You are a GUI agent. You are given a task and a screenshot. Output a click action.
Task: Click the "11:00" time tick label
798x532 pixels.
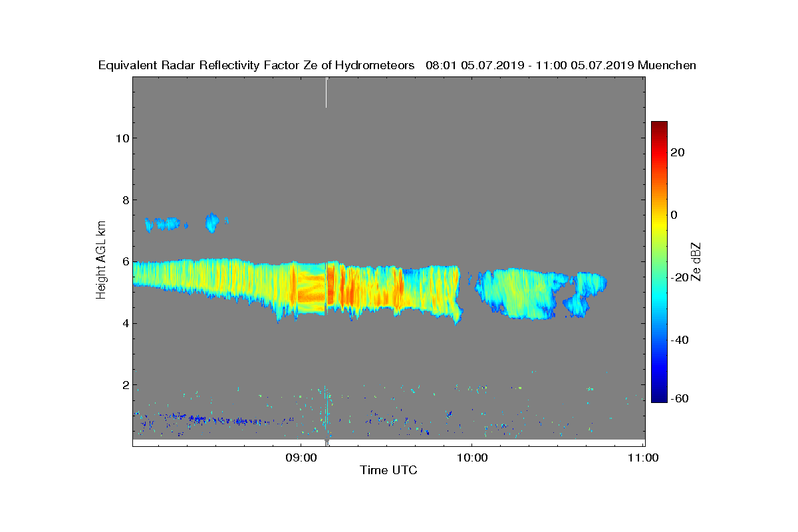(643, 458)
